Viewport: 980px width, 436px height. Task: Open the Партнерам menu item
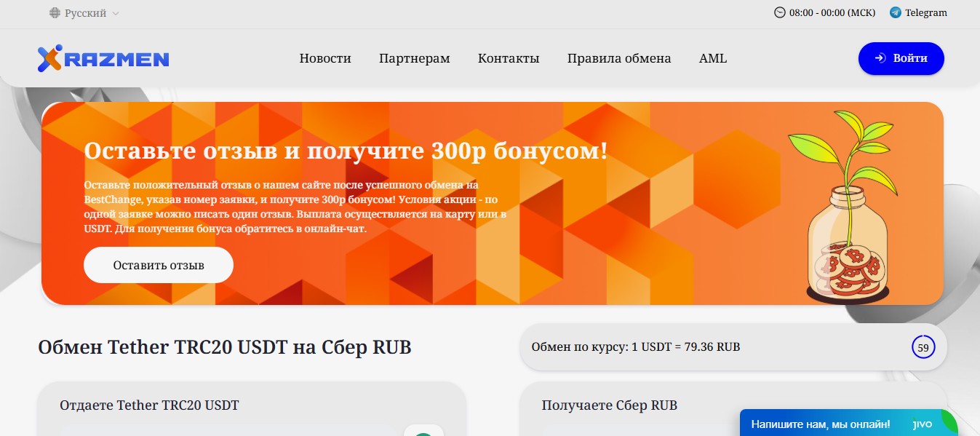(x=415, y=58)
